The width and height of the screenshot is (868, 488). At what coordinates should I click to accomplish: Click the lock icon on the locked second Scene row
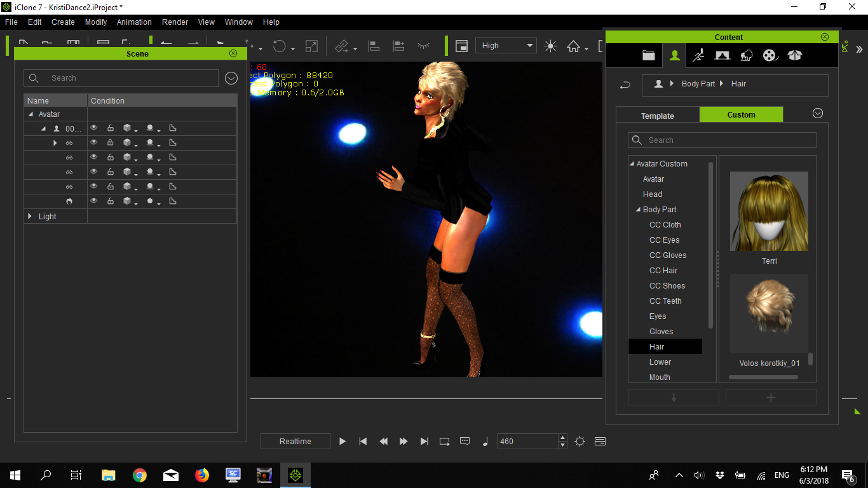pyautogui.click(x=111, y=142)
